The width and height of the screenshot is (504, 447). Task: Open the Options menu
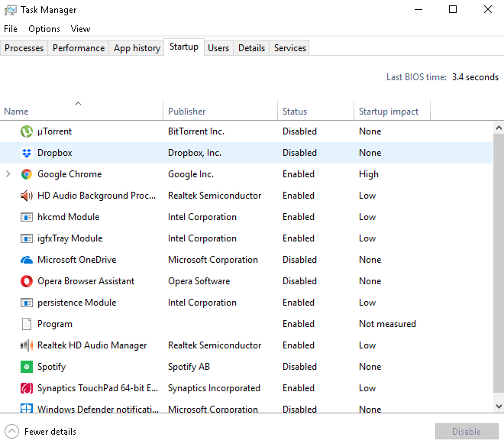coord(44,29)
